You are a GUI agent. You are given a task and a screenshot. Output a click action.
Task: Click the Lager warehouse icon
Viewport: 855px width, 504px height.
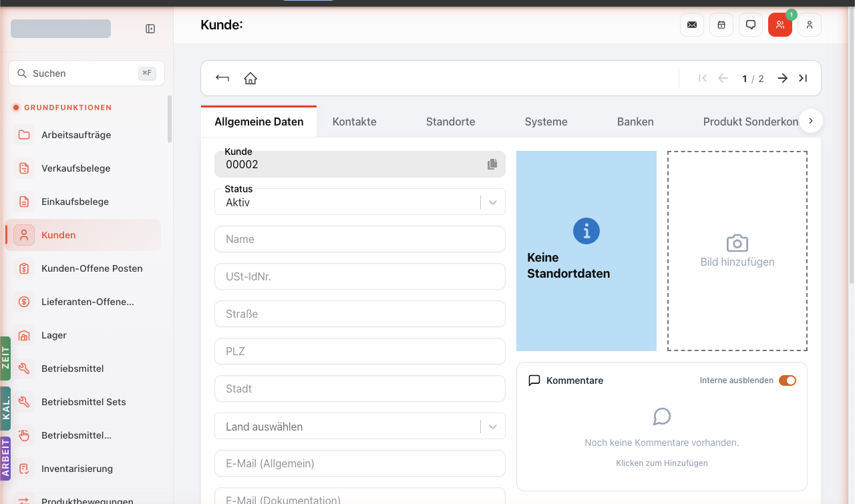24,335
